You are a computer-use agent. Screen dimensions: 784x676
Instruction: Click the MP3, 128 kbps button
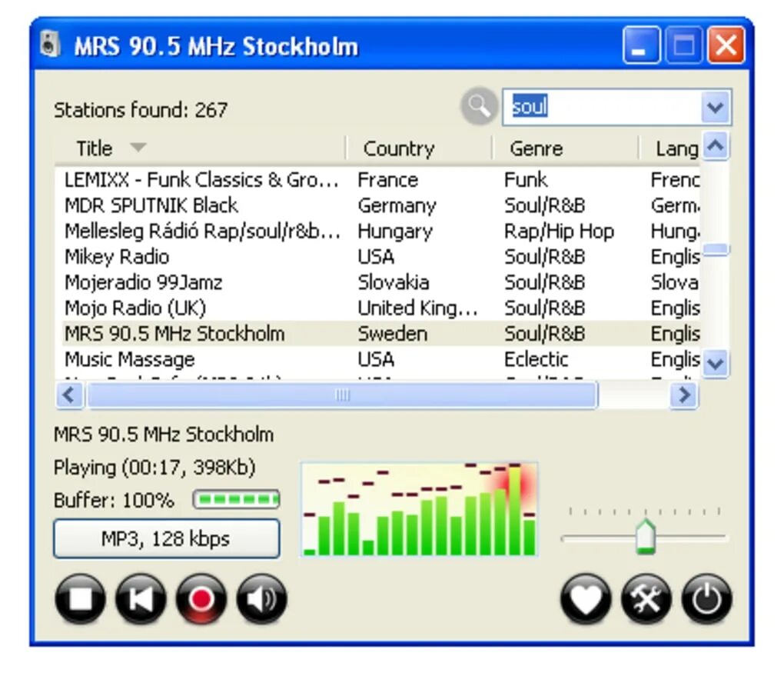click(166, 538)
